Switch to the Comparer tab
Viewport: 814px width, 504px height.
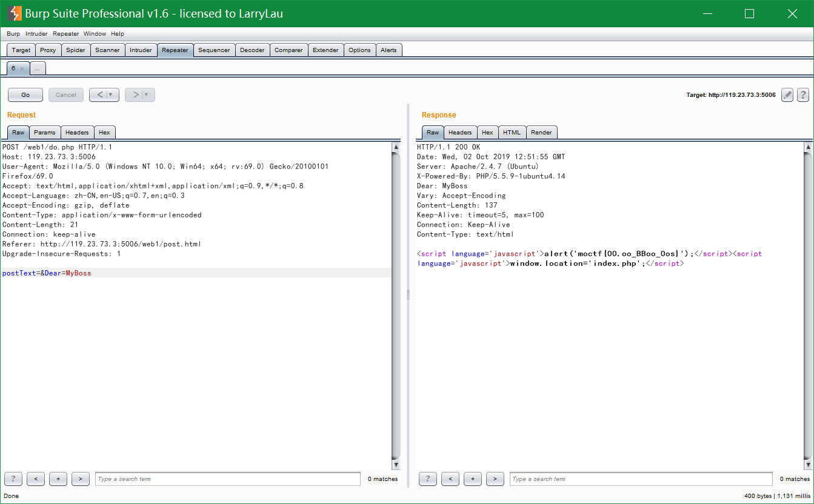(289, 50)
